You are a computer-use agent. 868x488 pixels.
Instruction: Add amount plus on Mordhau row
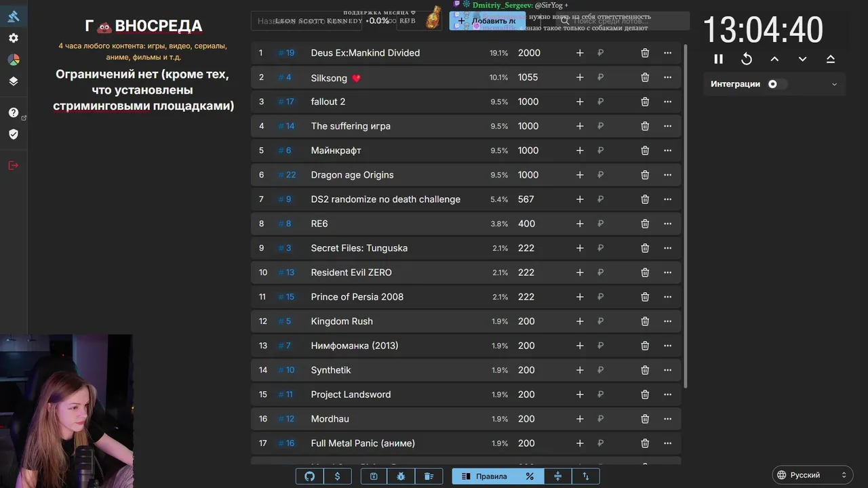[x=580, y=419]
